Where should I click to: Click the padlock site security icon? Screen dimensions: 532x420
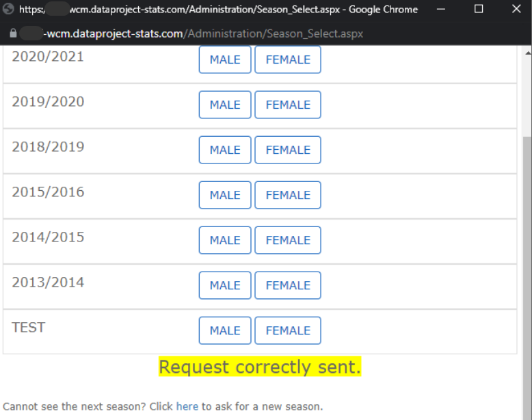13,34
